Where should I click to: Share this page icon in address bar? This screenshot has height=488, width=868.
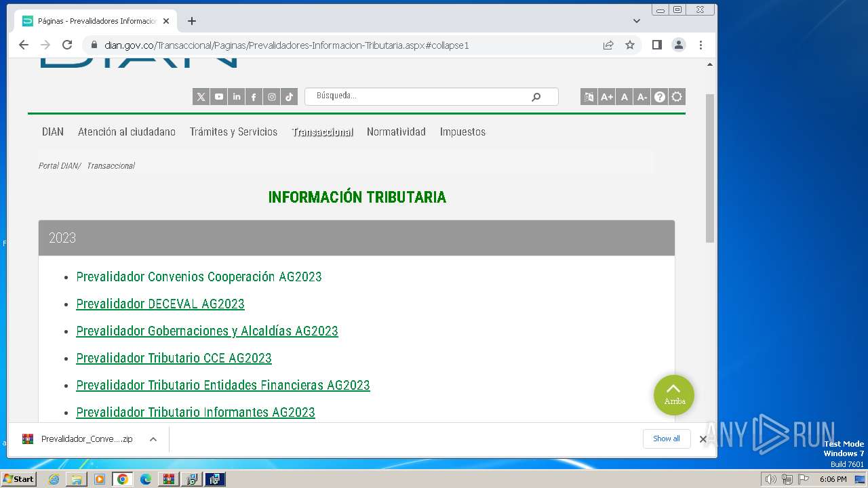[x=608, y=45]
